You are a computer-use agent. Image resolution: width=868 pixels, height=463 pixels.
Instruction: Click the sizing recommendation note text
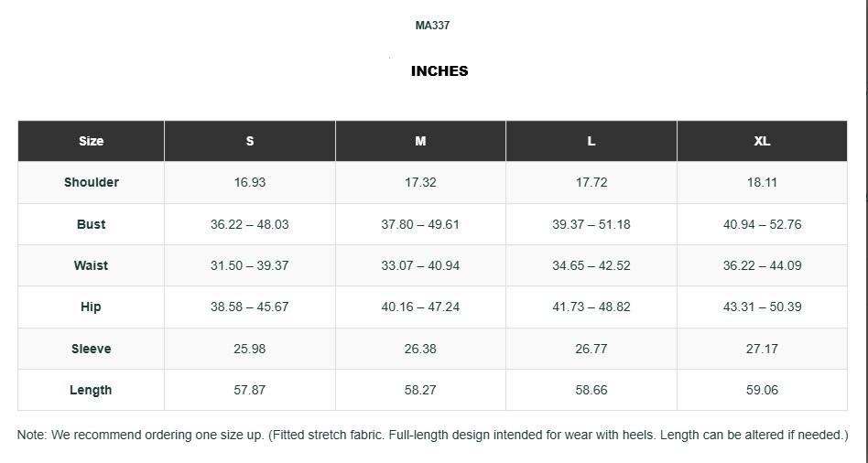[x=432, y=435]
